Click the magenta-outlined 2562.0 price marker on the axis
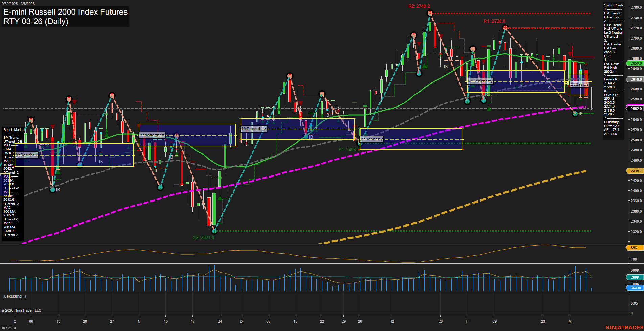Image resolution: width=644 pixels, height=331 pixels. (x=635, y=108)
